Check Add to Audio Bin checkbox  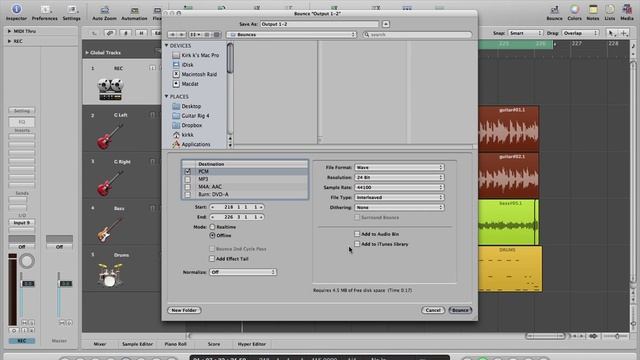[357, 234]
